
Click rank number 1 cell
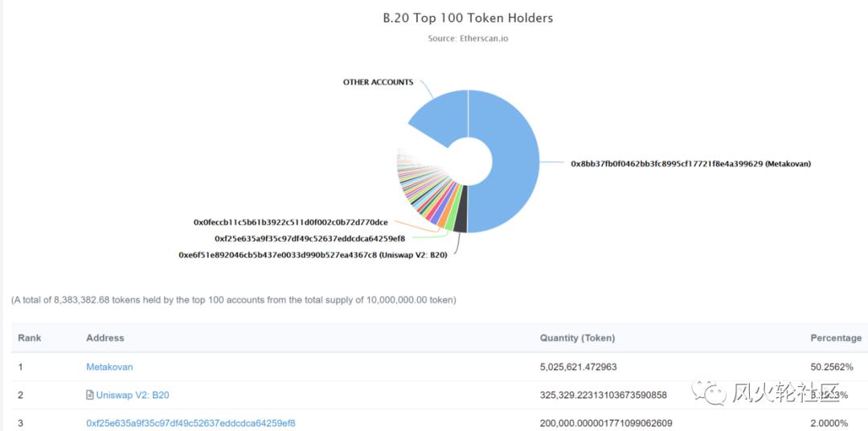20,367
